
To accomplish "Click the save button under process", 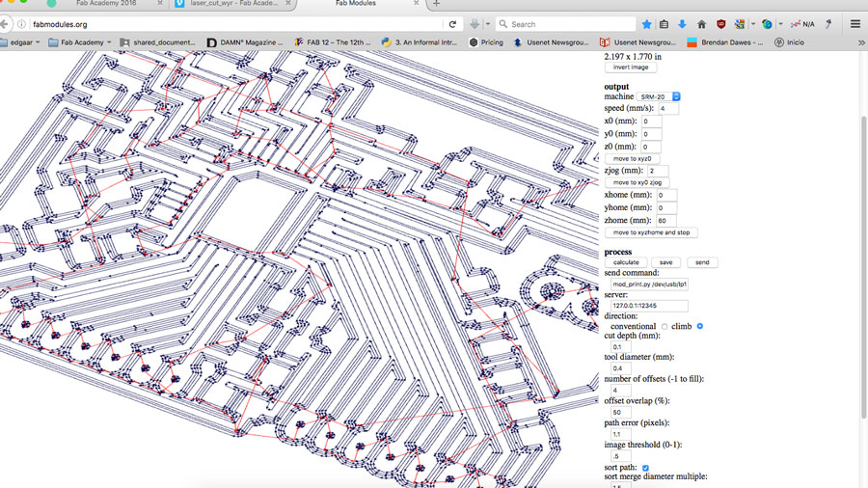I will click(x=665, y=262).
